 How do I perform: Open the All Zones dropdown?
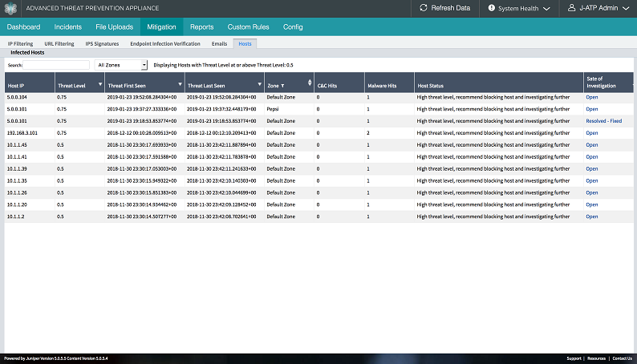click(x=121, y=64)
